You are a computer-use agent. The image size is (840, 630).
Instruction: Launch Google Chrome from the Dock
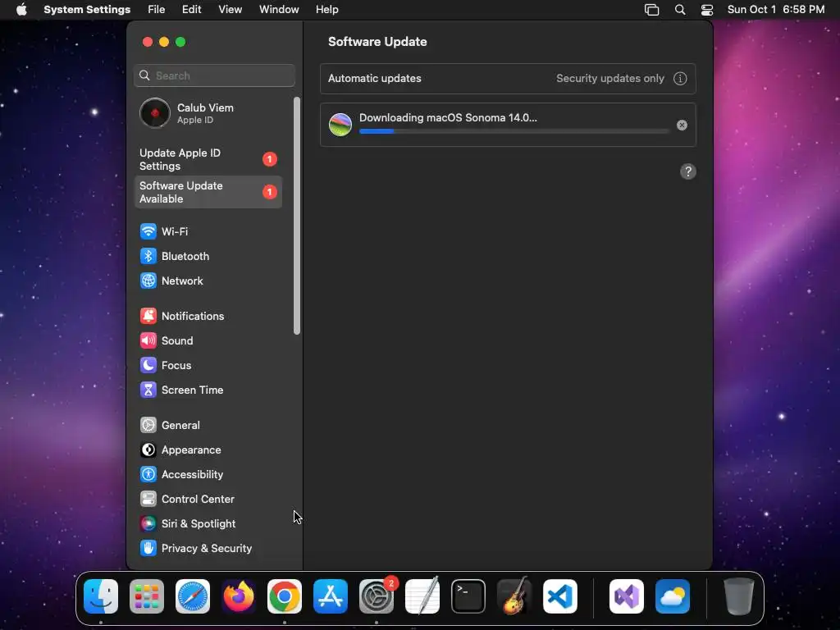(285, 596)
